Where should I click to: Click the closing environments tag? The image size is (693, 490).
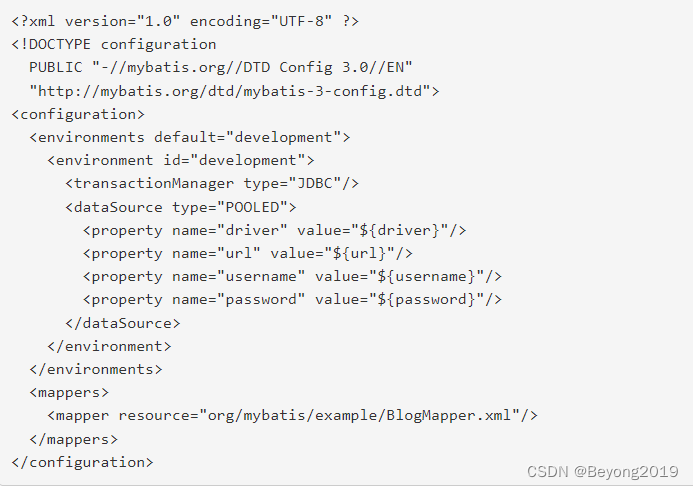tap(96, 369)
